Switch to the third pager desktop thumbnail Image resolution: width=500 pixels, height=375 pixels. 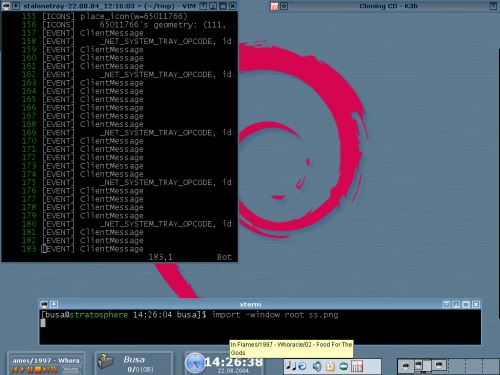tap(439, 366)
